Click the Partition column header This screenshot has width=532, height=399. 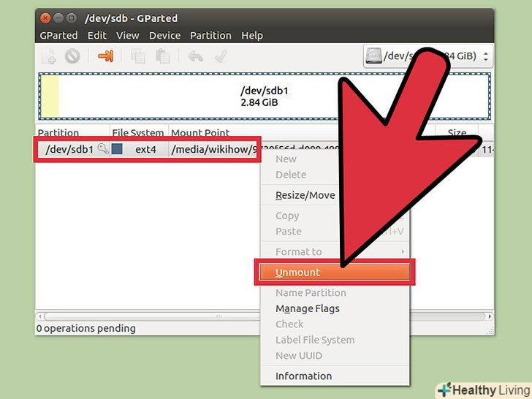(x=72, y=132)
